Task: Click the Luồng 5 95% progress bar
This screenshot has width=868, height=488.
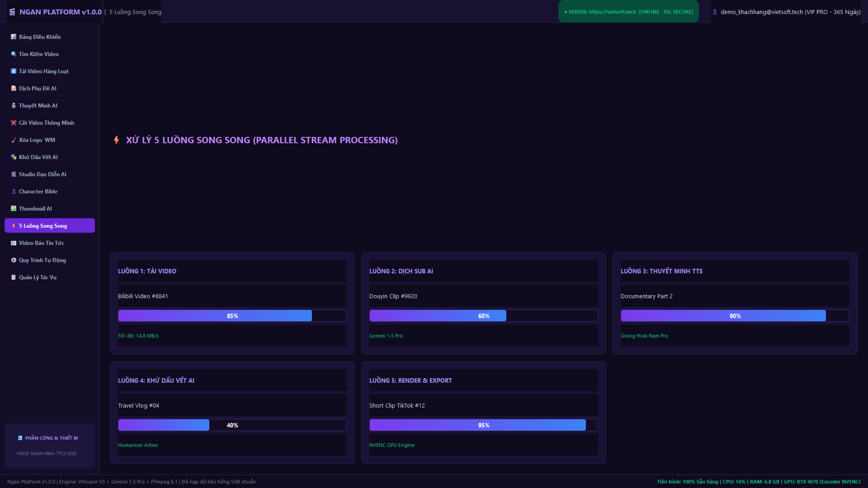Action: coord(484,425)
